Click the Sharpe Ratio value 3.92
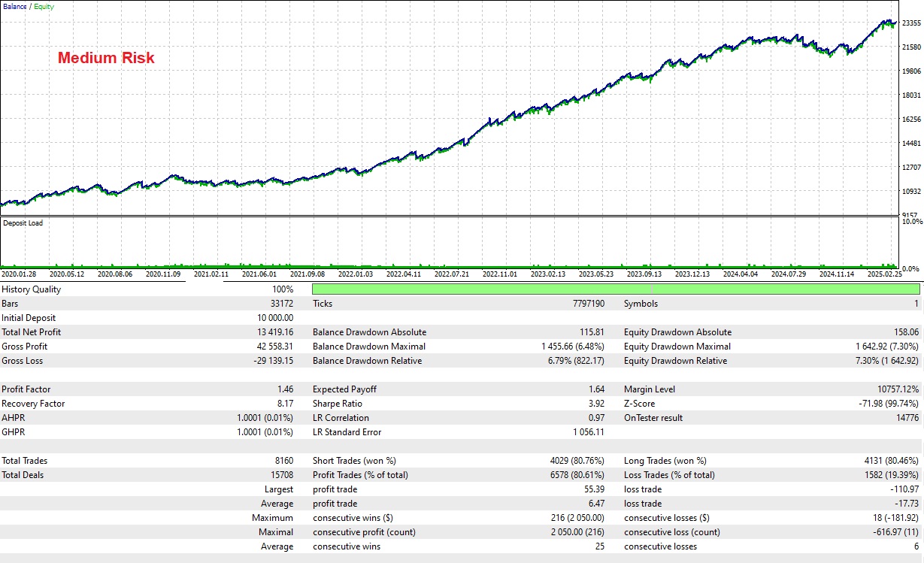This screenshot has height=563, width=924. (x=592, y=404)
